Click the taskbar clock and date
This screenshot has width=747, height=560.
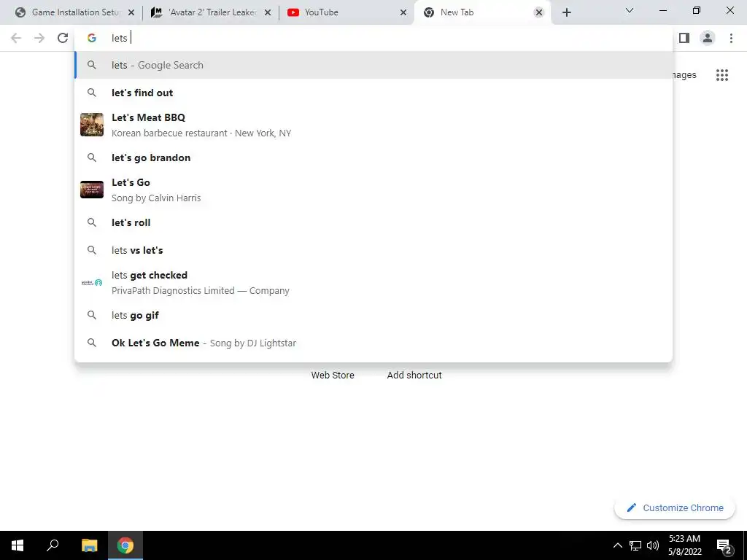click(684, 545)
